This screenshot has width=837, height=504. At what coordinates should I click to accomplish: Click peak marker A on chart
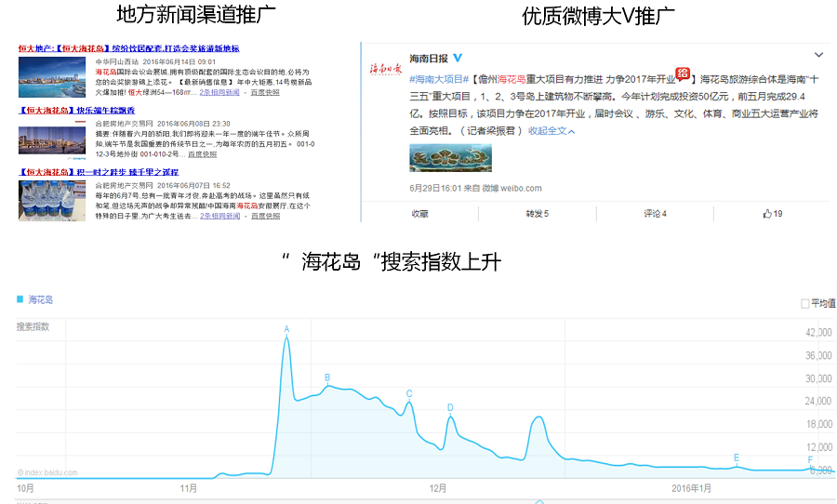(x=286, y=329)
